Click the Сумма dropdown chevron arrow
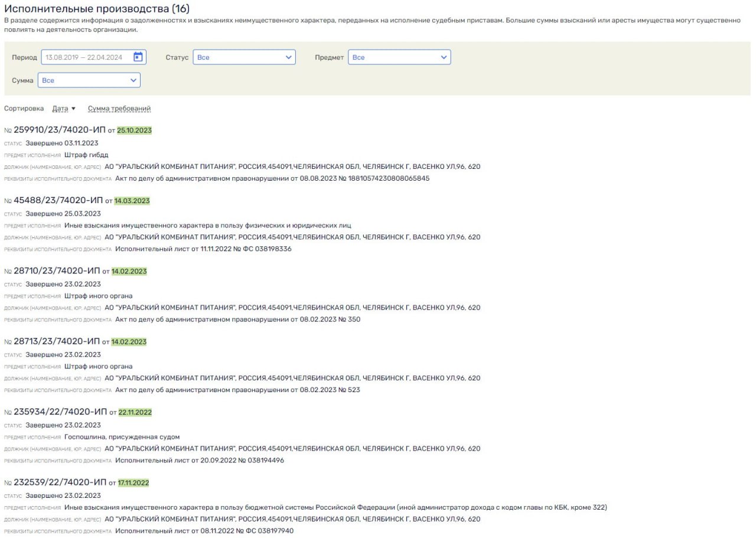This screenshot has height=538, width=756. (x=134, y=80)
